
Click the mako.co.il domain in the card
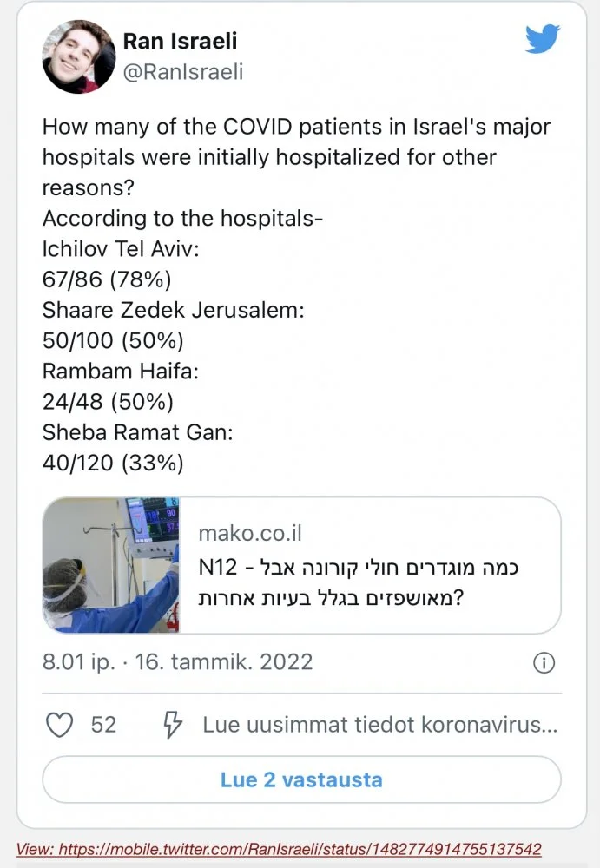(x=250, y=533)
